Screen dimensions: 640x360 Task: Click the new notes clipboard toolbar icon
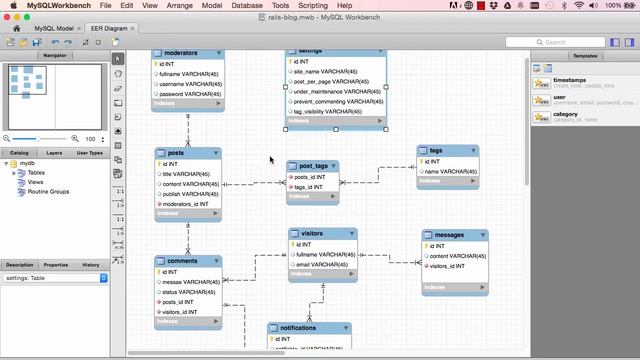click(116, 42)
